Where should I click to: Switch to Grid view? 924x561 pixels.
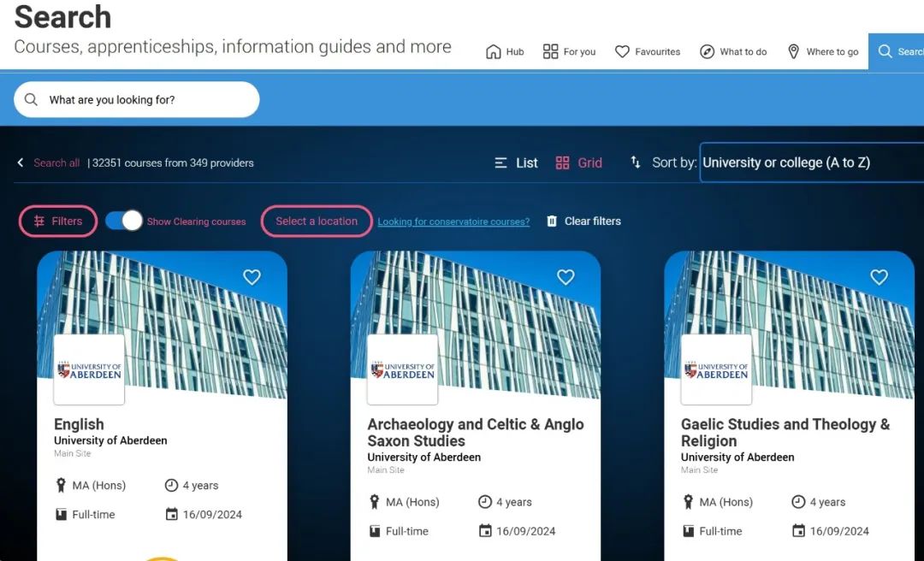[x=578, y=162]
